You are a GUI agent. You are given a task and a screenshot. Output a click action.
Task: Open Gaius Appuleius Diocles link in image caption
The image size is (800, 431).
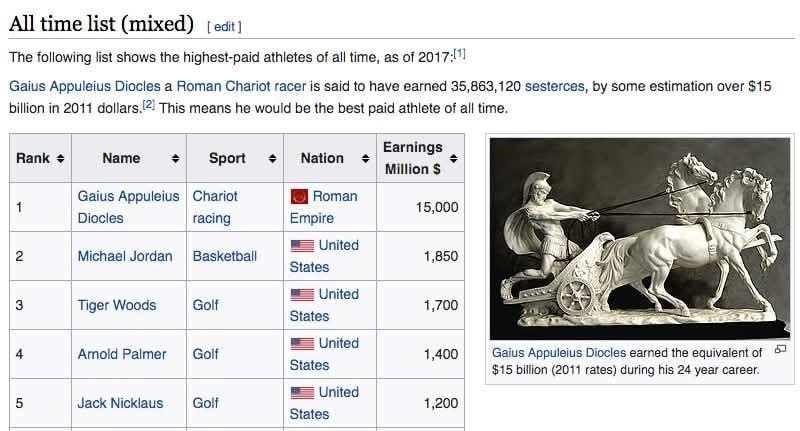pyautogui.click(x=559, y=353)
